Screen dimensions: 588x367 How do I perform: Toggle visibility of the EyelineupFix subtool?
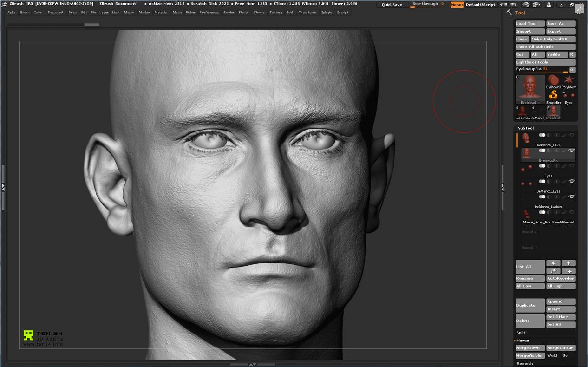tap(572, 151)
